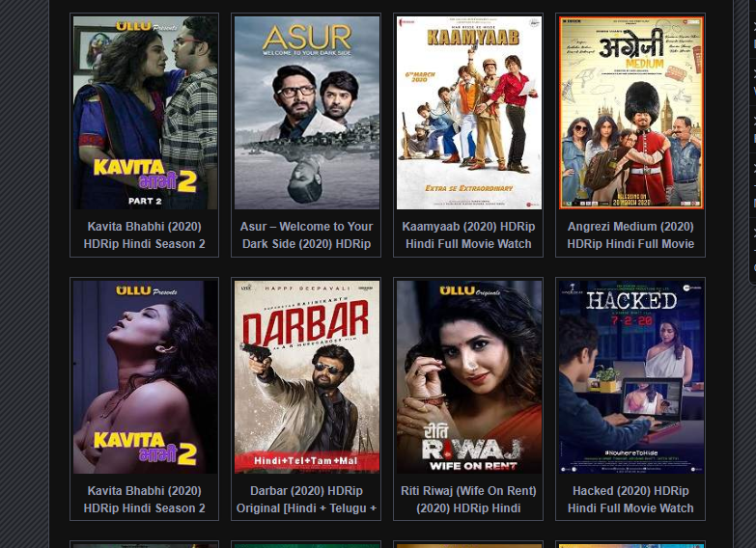Open the "Hacked (2020) HDRip" title link

(x=630, y=500)
